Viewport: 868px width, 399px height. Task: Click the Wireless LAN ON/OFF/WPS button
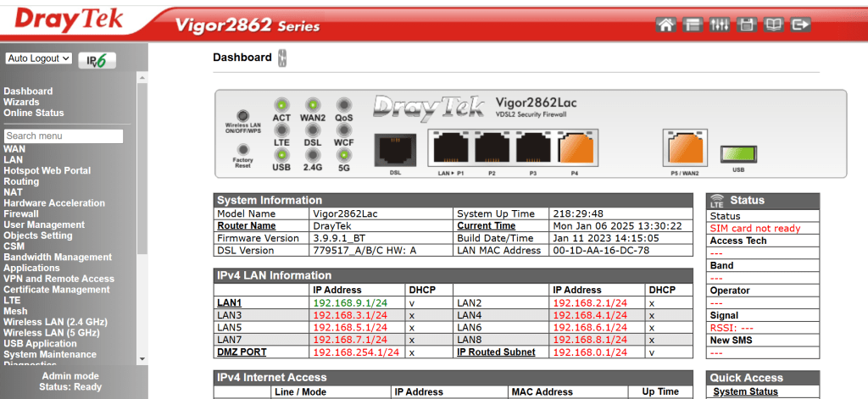(x=242, y=116)
